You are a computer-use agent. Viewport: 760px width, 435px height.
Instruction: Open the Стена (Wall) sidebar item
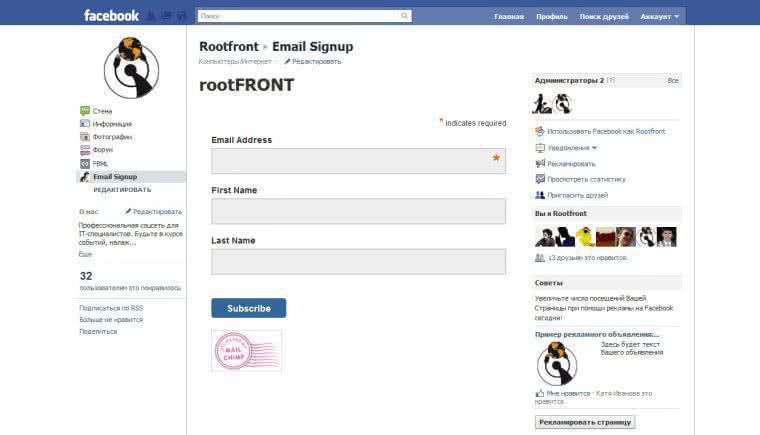click(102, 111)
